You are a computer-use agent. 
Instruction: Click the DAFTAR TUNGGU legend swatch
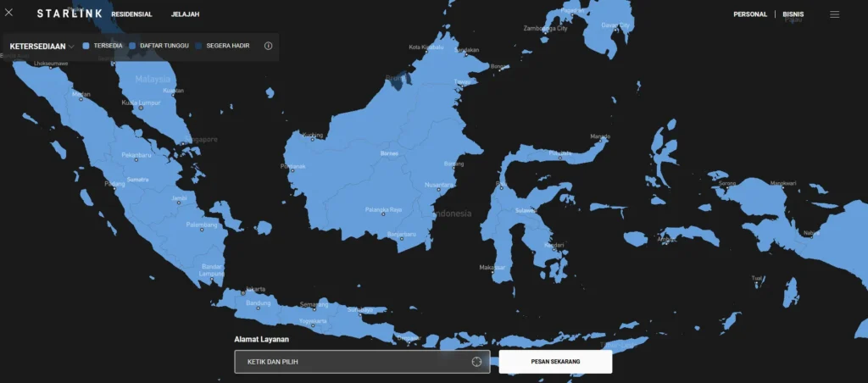point(132,46)
